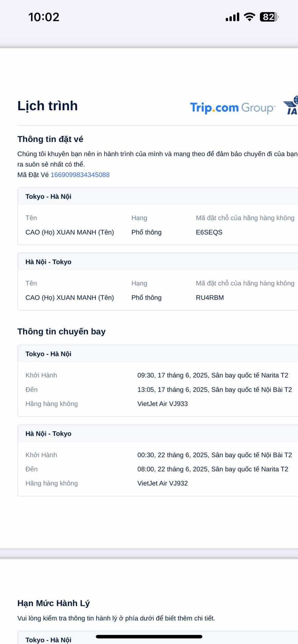Click airline booking code E6SEQS
The image size is (298, 644).
click(x=209, y=232)
